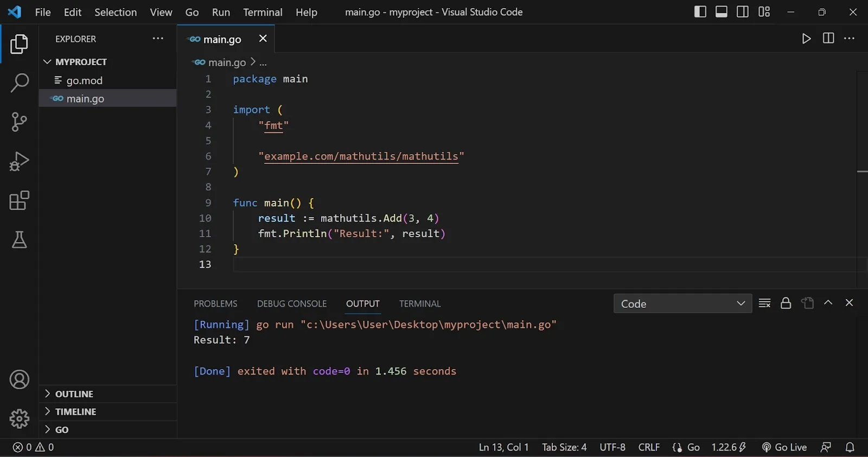
Task: Click the breadcrumb ellipsis symbol
Action: [263, 63]
